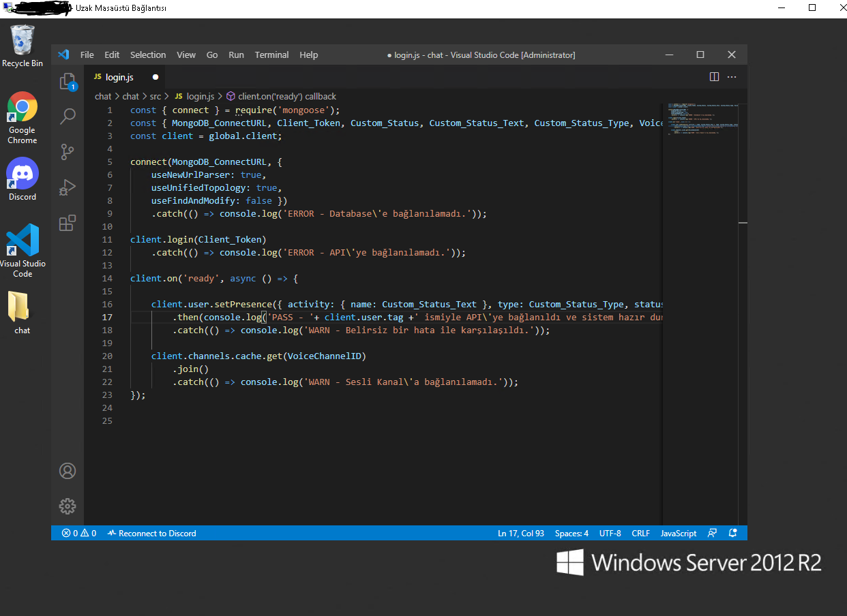This screenshot has width=847, height=616.
Task: Open the View menu
Action: pos(186,55)
